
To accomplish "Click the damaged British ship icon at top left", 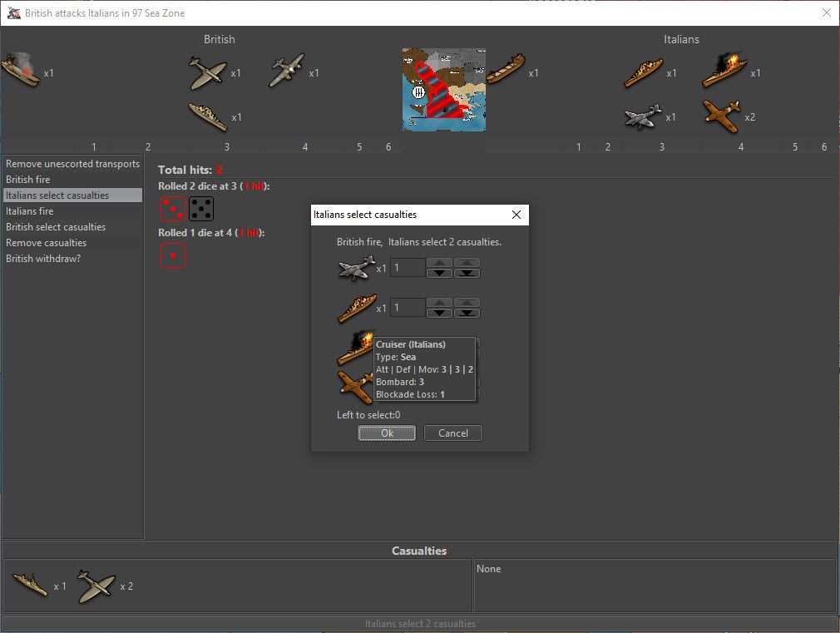I will [x=21, y=72].
